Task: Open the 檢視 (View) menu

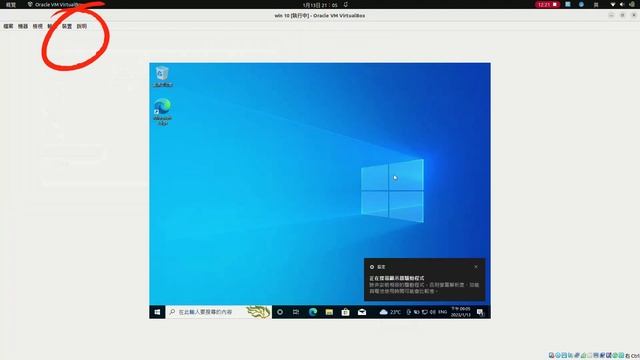Action: pyautogui.click(x=38, y=26)
